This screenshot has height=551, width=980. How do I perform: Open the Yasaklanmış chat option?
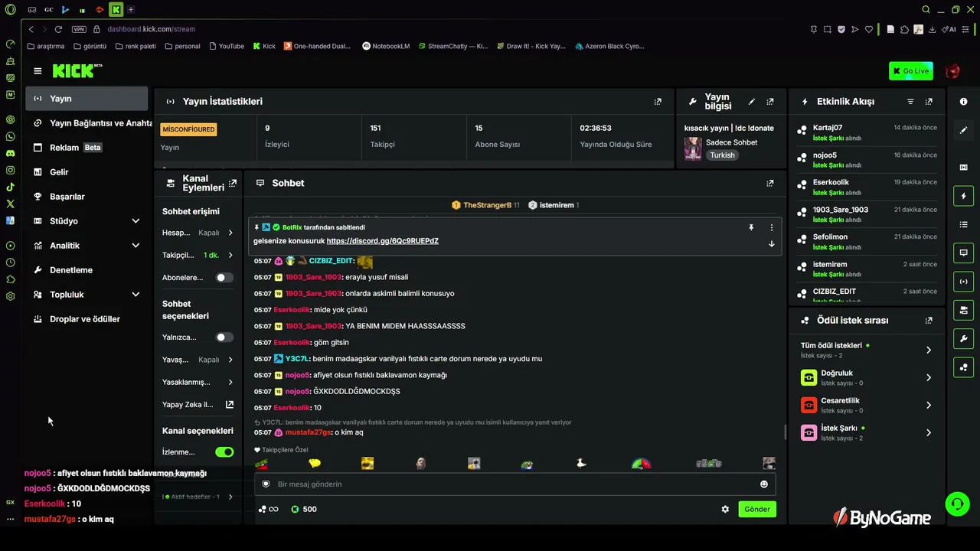[x=198, y=382]
